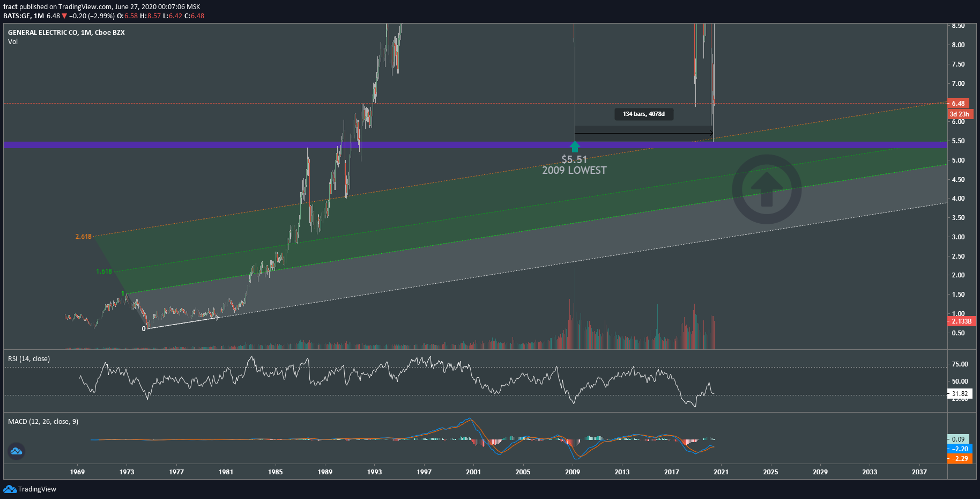Click the 1989 label on time axis
Screen dimensions: 980x499
tap(325, 472)
